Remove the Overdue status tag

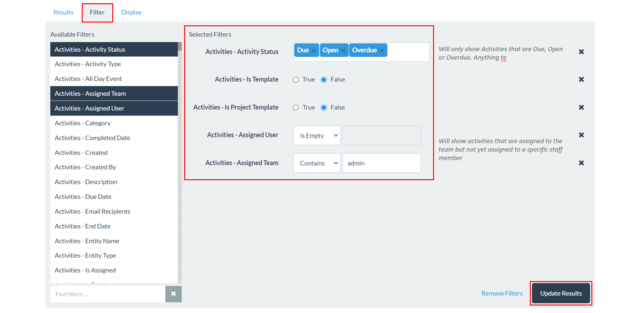[382, 51]
